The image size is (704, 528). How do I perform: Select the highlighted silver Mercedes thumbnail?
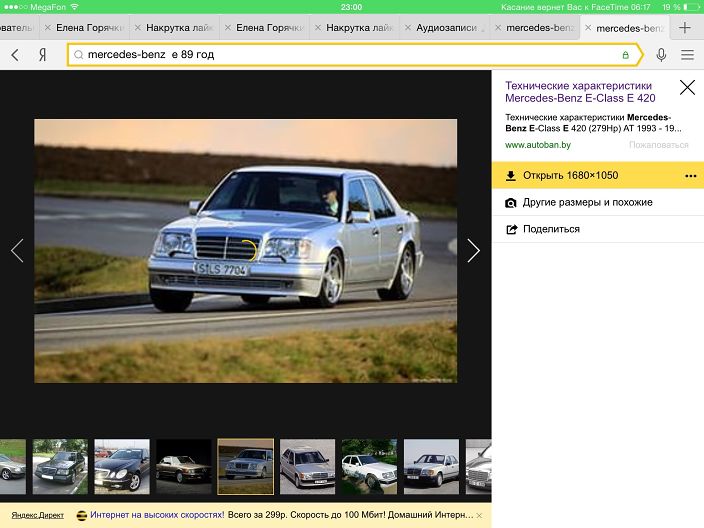coord(246,466)
